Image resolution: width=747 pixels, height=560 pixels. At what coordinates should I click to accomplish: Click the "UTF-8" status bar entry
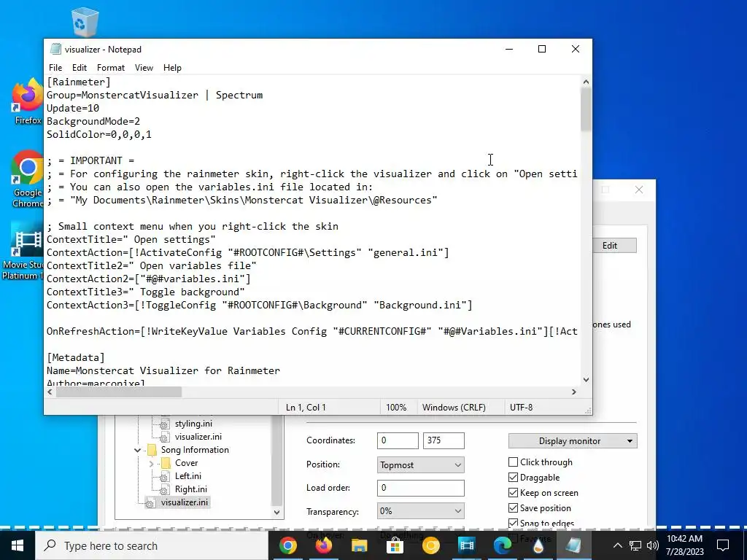click(x=521, y=408)
